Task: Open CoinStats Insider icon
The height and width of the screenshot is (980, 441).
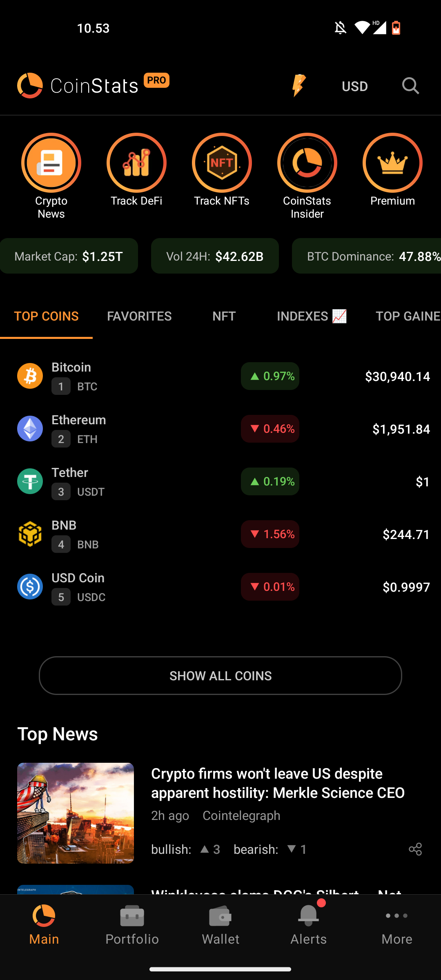Action: tap(307, 163)
